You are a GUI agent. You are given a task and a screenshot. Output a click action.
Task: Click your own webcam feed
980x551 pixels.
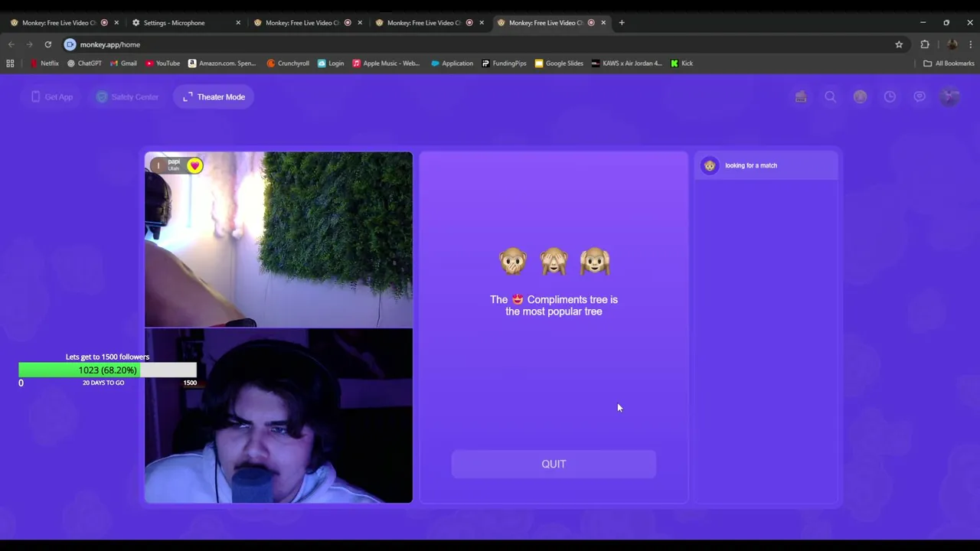coord(279,416)
